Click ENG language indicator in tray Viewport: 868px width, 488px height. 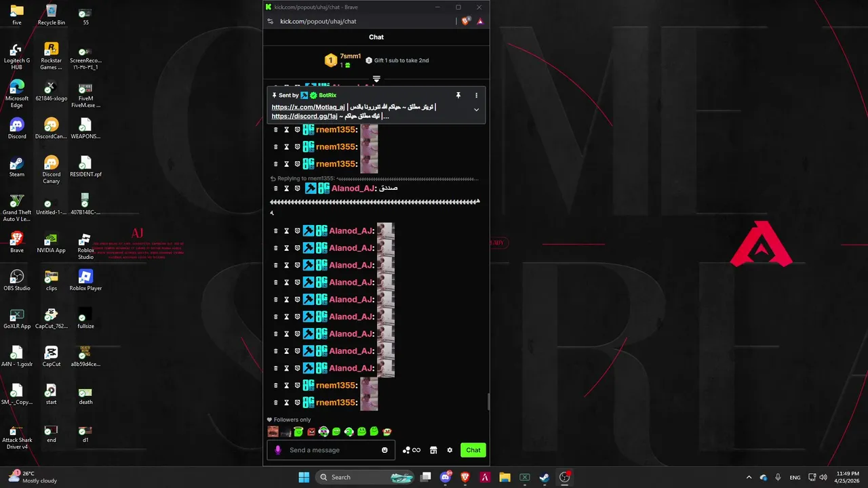[795, 477]
